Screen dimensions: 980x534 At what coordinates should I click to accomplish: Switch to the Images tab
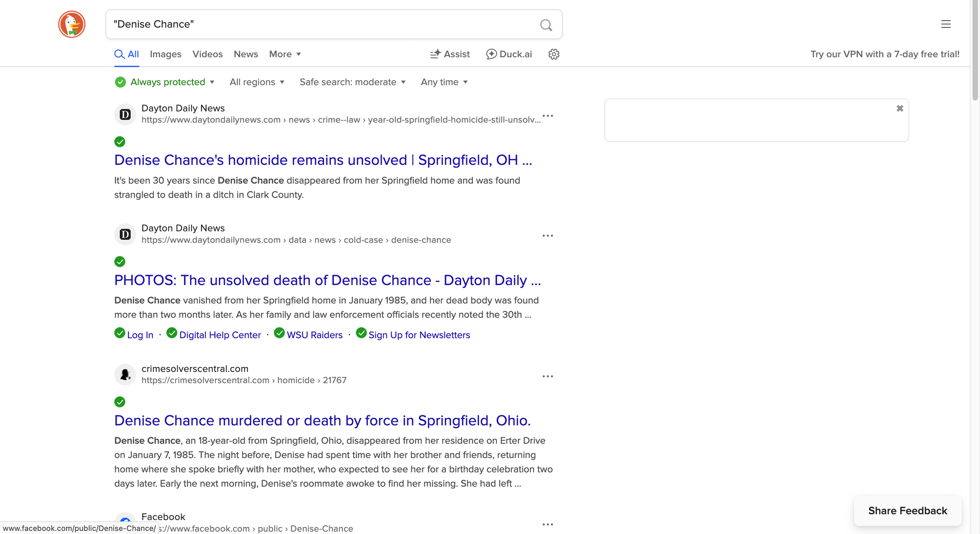click(166, 54)
